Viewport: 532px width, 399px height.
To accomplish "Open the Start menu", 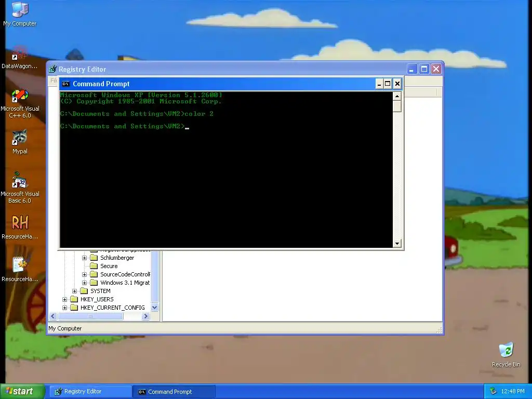I will coord(22,391).
